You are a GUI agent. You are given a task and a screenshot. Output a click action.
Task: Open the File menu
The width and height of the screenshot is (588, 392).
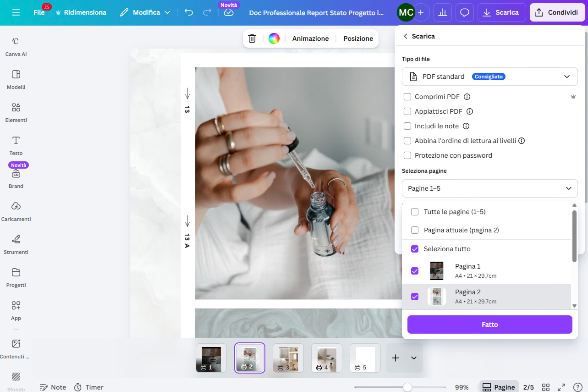pos(39,12)
